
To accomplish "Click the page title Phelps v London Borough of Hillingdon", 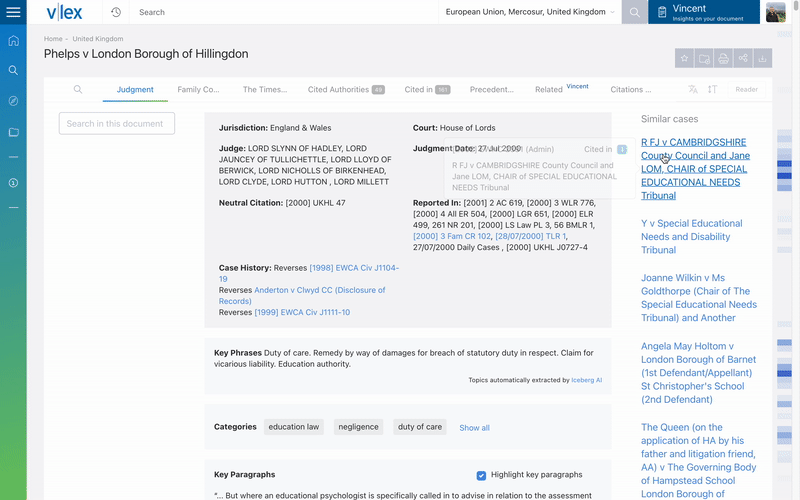I will click(x=146, y=54).
